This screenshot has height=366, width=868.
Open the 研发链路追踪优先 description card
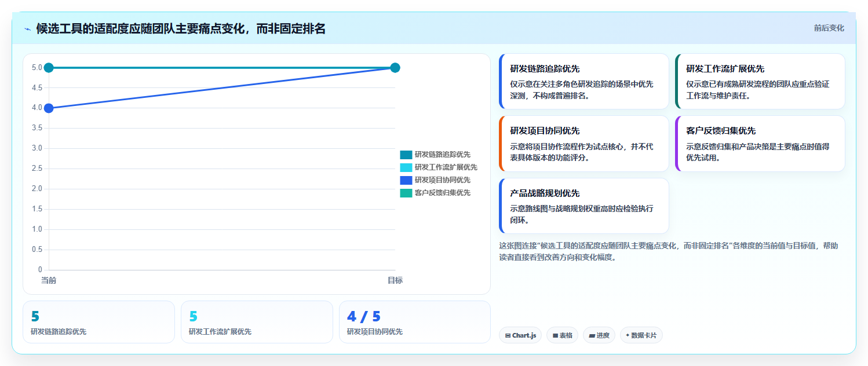pyautogui.click(x=584, y=82)
